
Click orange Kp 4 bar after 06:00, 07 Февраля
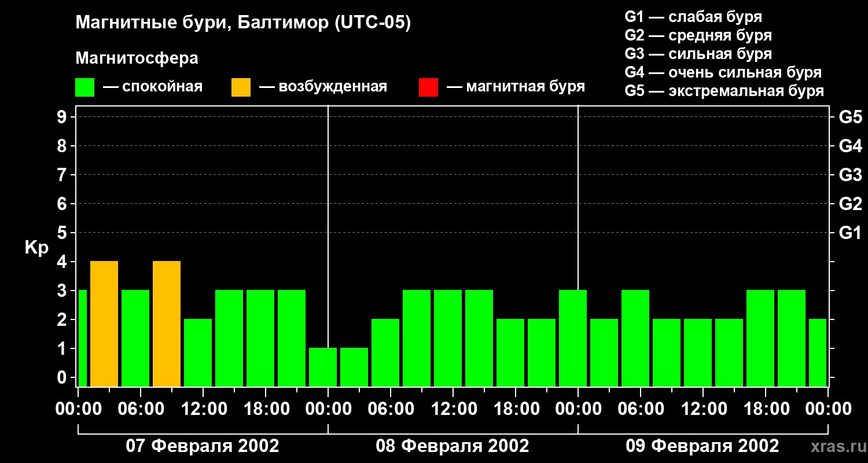coord(167,324)
